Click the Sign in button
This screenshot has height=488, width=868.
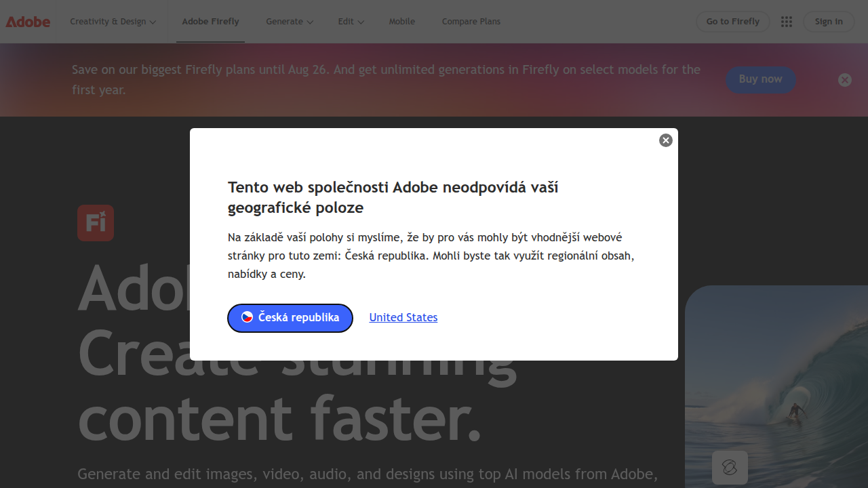829,22
